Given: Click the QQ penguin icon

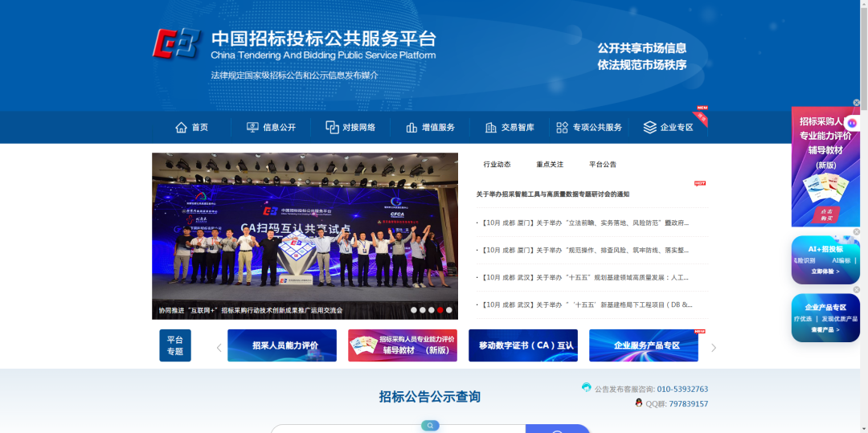Looking at the screenshot, I should click(639, 402).
